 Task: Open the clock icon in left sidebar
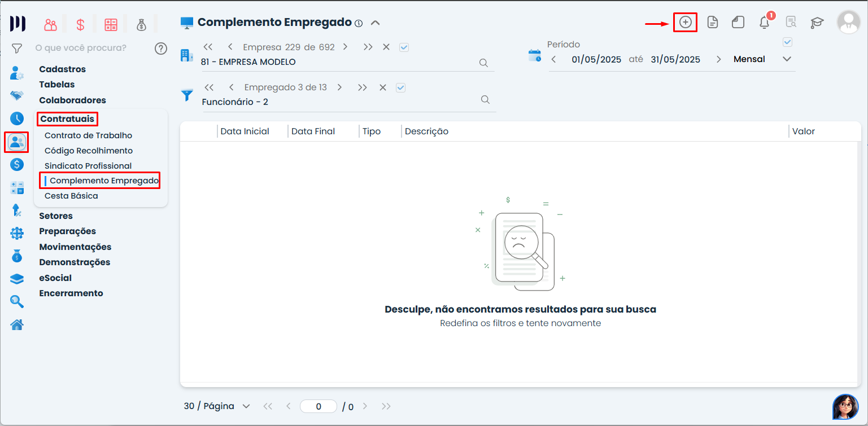[17, 118]
